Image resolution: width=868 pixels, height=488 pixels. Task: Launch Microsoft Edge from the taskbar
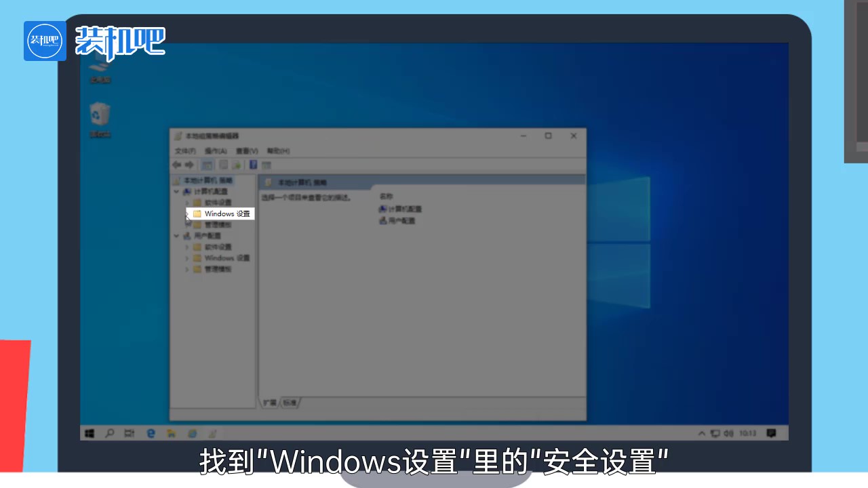[x=151, y=432]
